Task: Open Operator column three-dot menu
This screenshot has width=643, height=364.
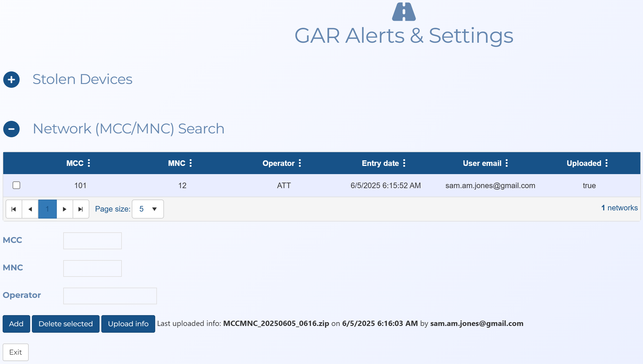Action: (300, 163)
